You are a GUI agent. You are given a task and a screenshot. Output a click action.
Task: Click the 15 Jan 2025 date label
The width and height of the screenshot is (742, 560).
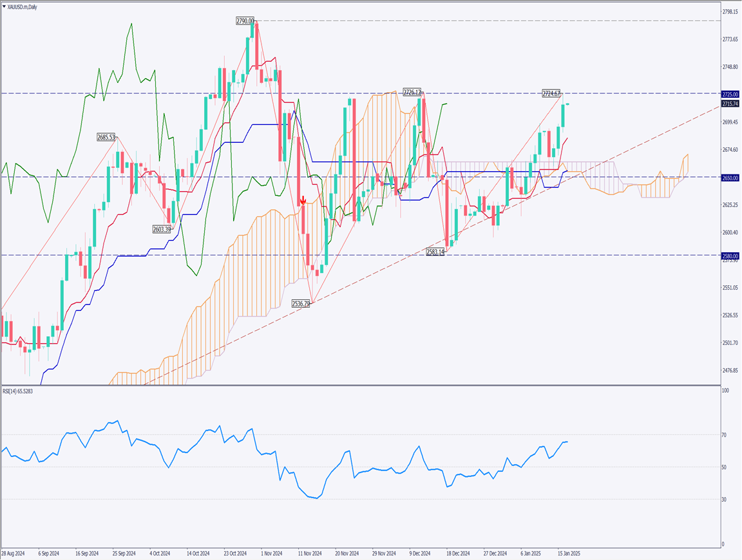[x=569, y=553]
